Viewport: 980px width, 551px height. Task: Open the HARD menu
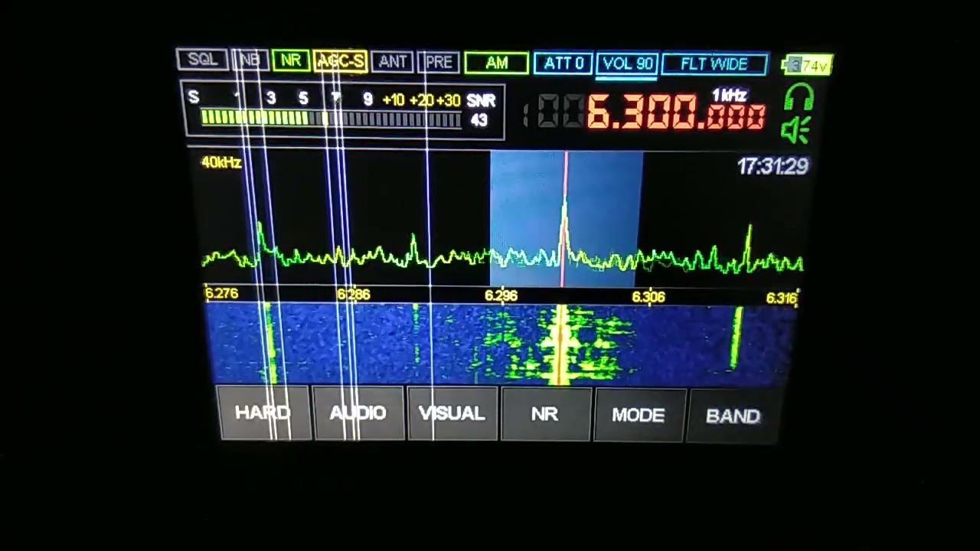(264, 413)
